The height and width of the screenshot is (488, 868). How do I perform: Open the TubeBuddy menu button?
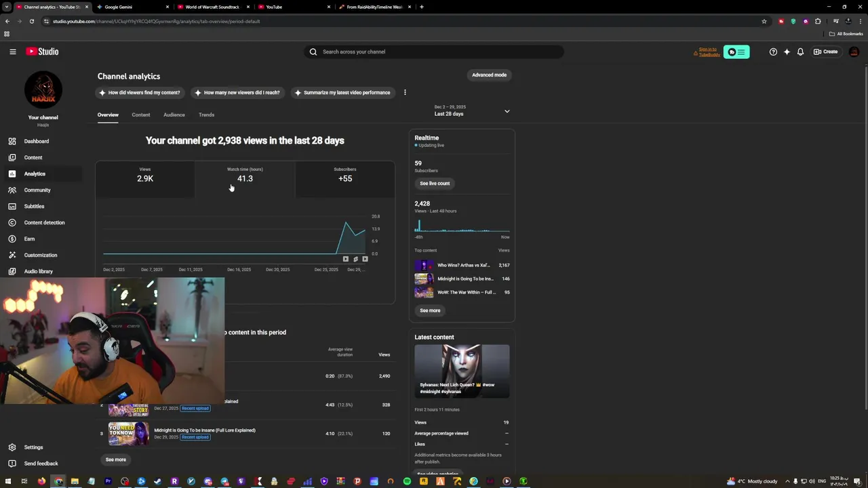[736, 52]
